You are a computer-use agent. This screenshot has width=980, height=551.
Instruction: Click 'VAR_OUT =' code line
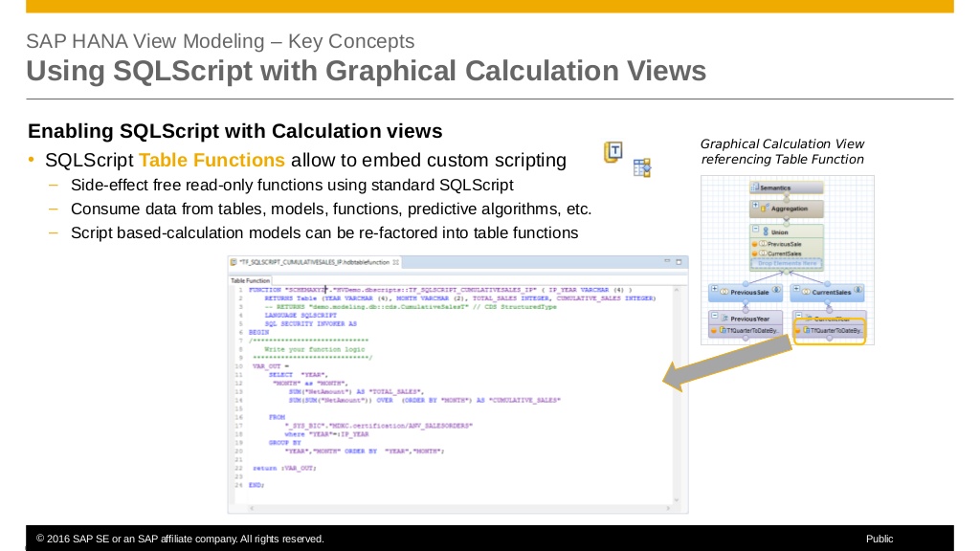coord(271,366)
